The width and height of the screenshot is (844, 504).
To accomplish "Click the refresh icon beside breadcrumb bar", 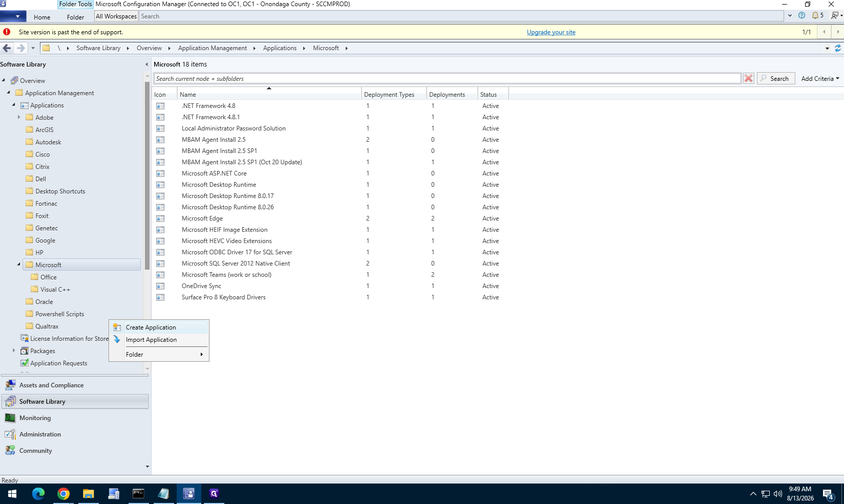I will click(x=838, y=48).
